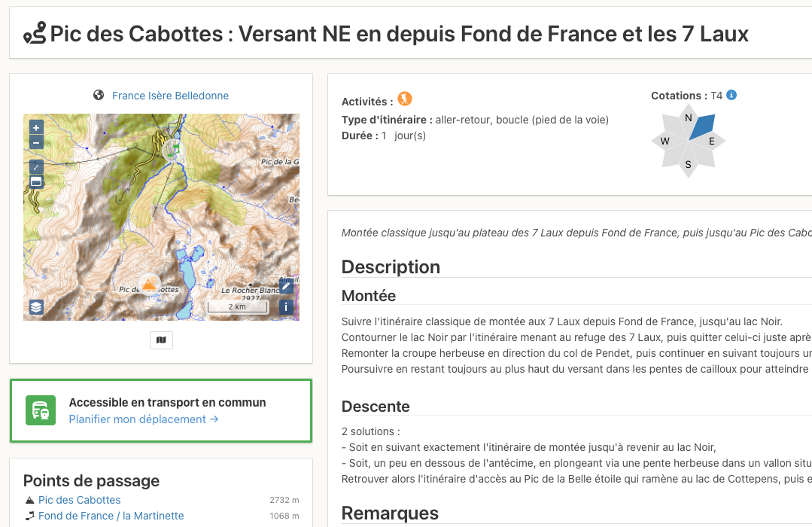The height and width of the screenshot is (527, 812).
Task: Click the route icon beside the page title
Action: (35, 33)
